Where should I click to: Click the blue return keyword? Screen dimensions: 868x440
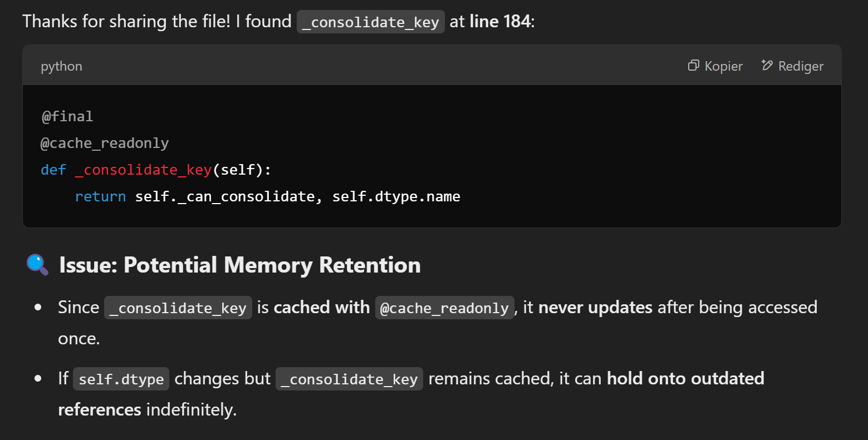100,196
